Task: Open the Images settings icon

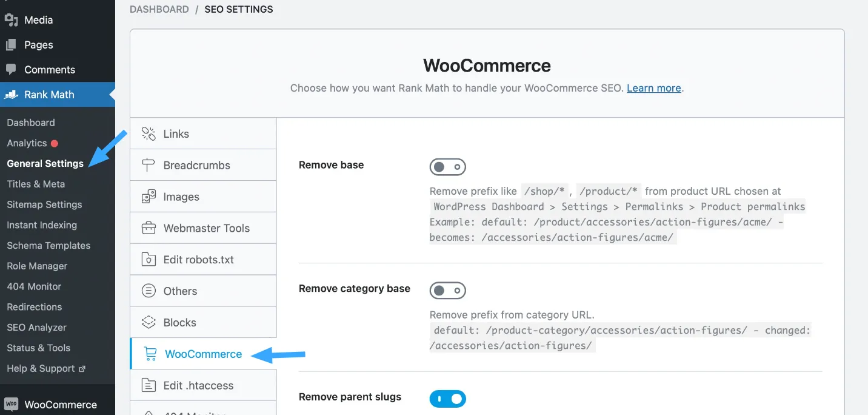Action: point(149,196)
